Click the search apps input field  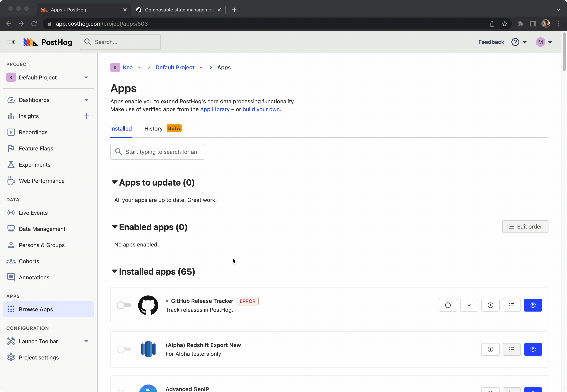tap(157, 152)
